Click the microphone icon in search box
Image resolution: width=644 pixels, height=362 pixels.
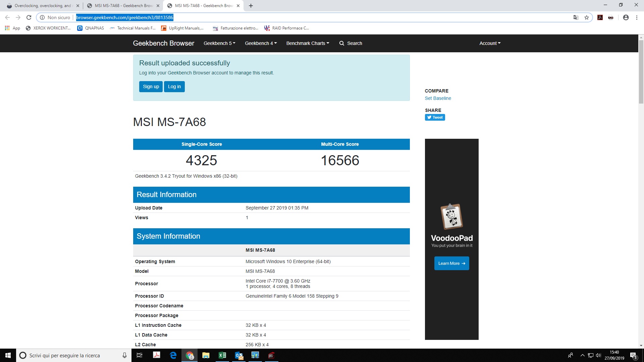(x=124, y=355)
